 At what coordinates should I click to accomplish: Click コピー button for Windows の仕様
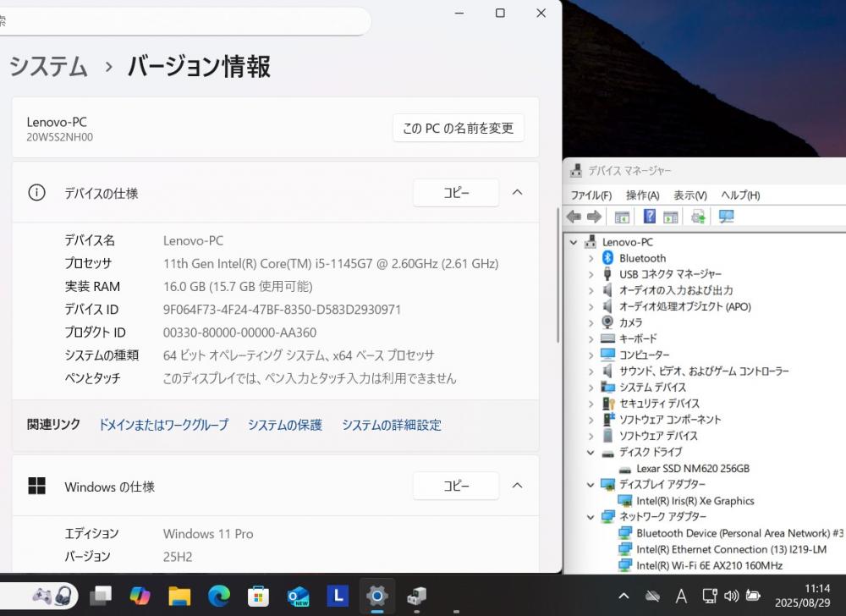tap(456, 486)
